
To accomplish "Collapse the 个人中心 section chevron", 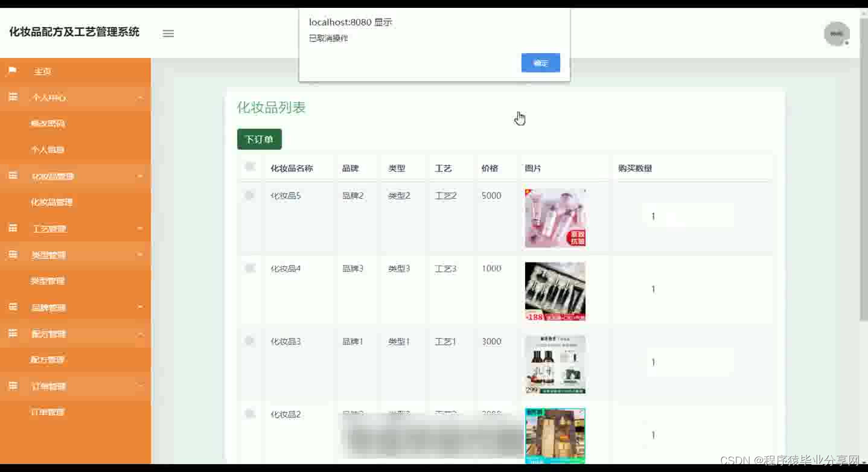I will pyautogui.click(x=140, y=97).
